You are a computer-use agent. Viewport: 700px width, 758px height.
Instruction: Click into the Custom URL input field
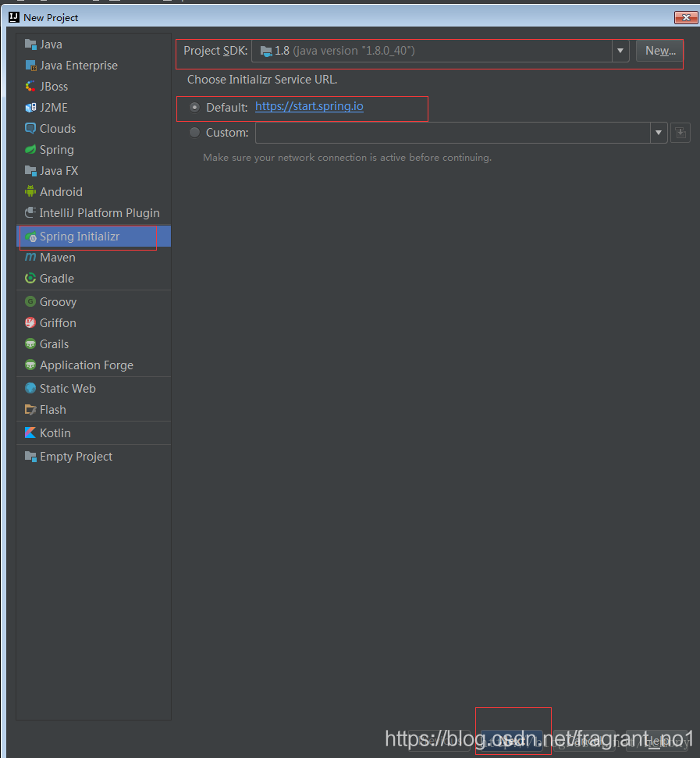coord(453,133)
